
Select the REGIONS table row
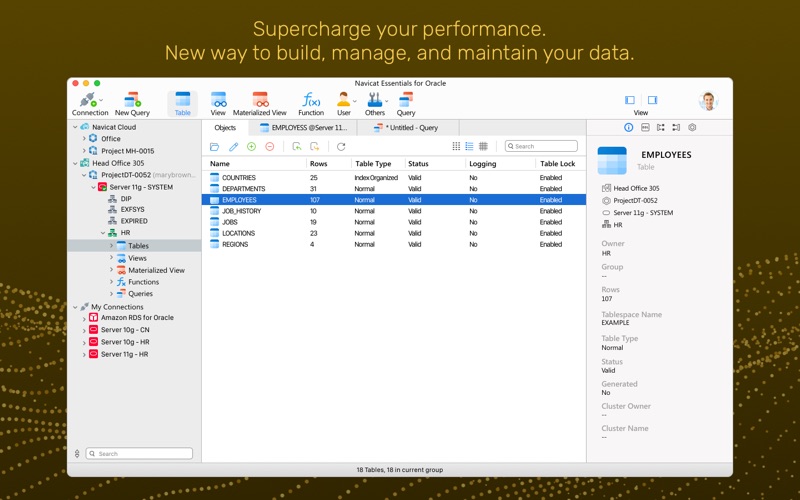click(394, 244)
